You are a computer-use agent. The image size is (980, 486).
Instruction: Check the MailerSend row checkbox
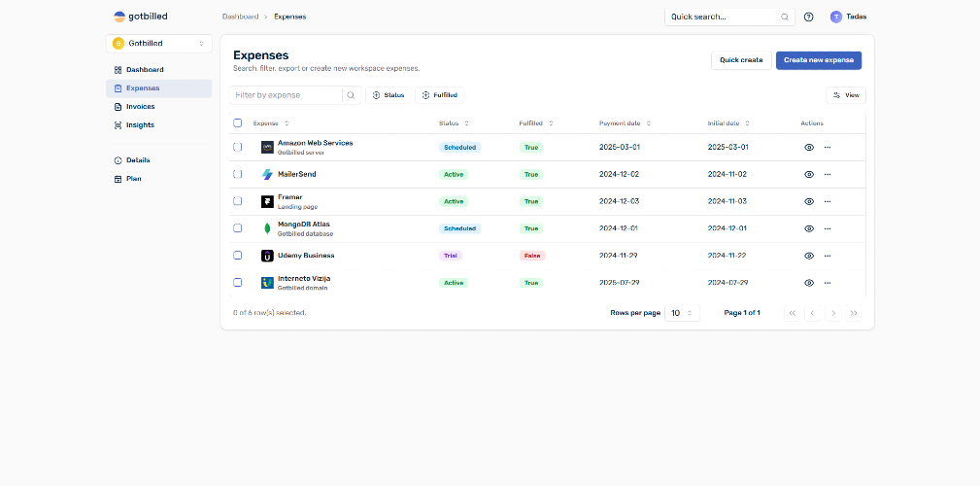pos(238,174)
